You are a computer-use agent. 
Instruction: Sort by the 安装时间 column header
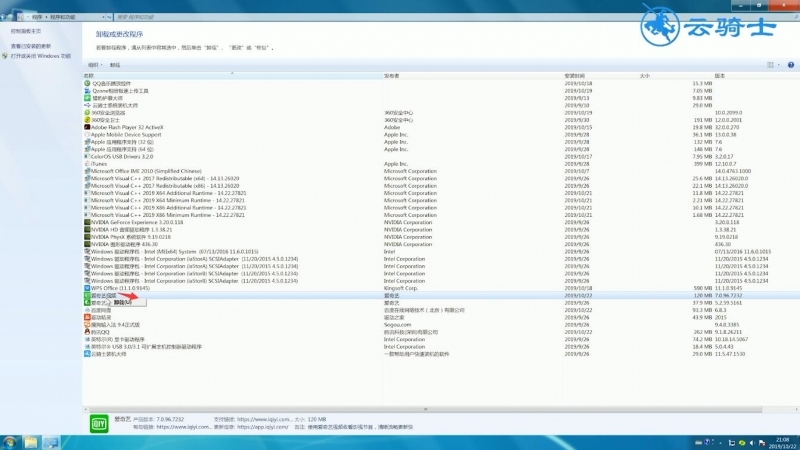(601, 76)
